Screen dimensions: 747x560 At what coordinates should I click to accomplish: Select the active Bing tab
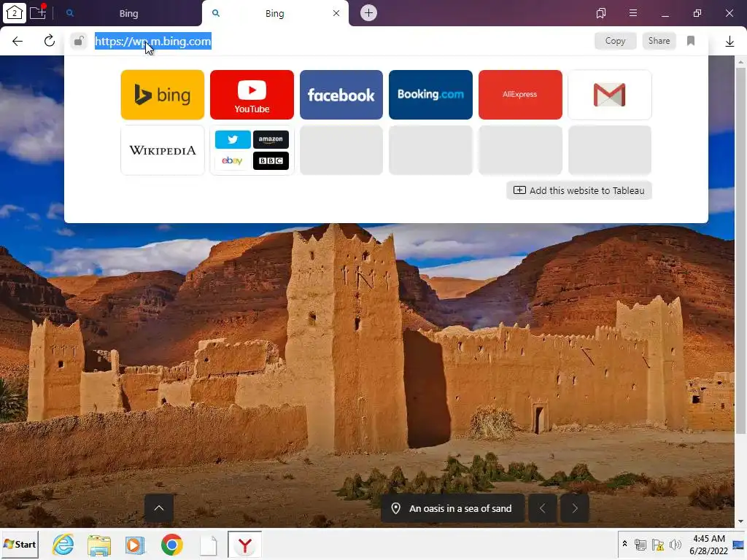point(274,13)
